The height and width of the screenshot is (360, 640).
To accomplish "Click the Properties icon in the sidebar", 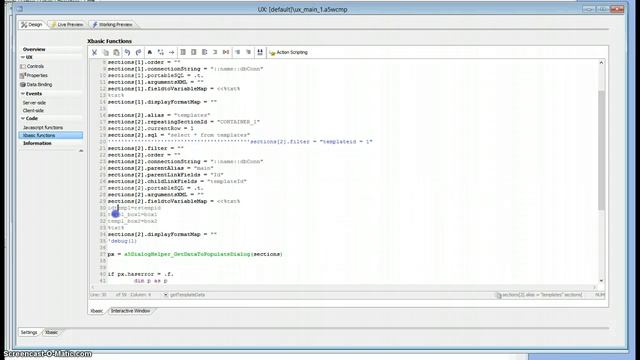I will click(x=23, y=76).
